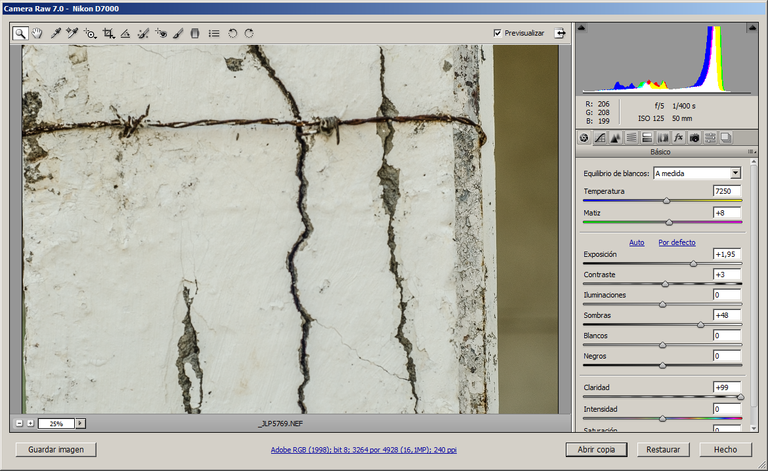Viewport: 768px width, 471px height.
Task: Switch to the Básico panel tab
Action: click(584, 138)
